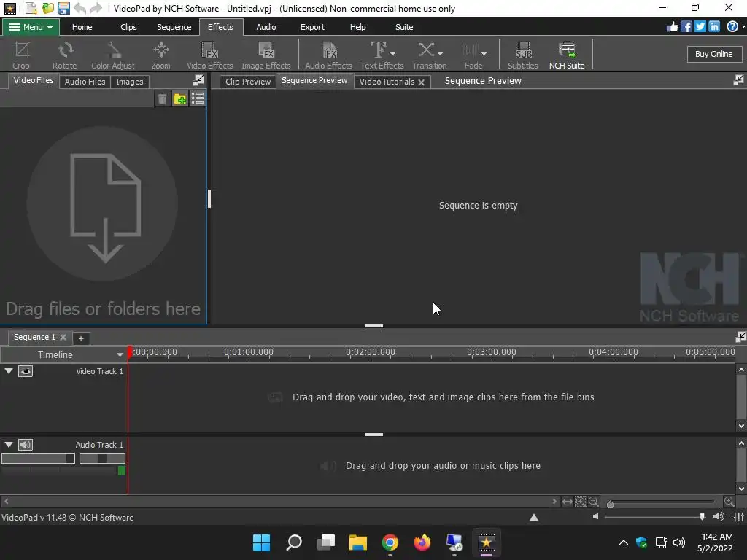Screen dimensions: 747x560
Task: Expand Transition dropdown arrow
Action: (x=440, y=53)
